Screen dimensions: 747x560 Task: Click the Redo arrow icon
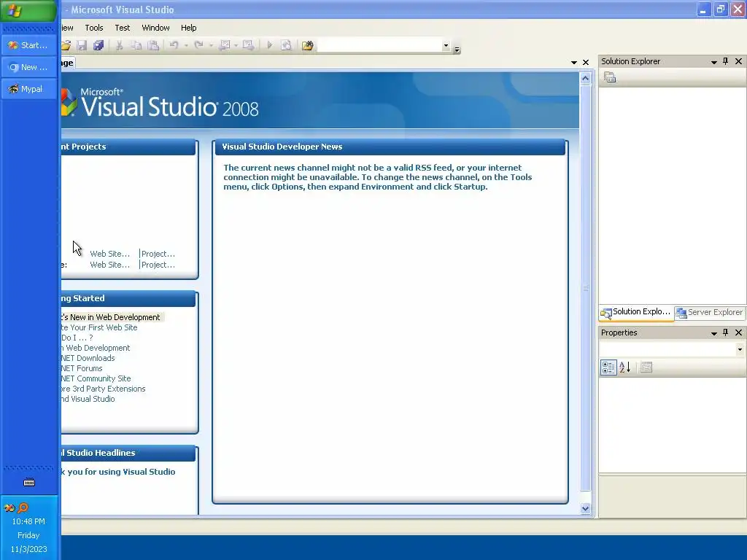point(198,45)
